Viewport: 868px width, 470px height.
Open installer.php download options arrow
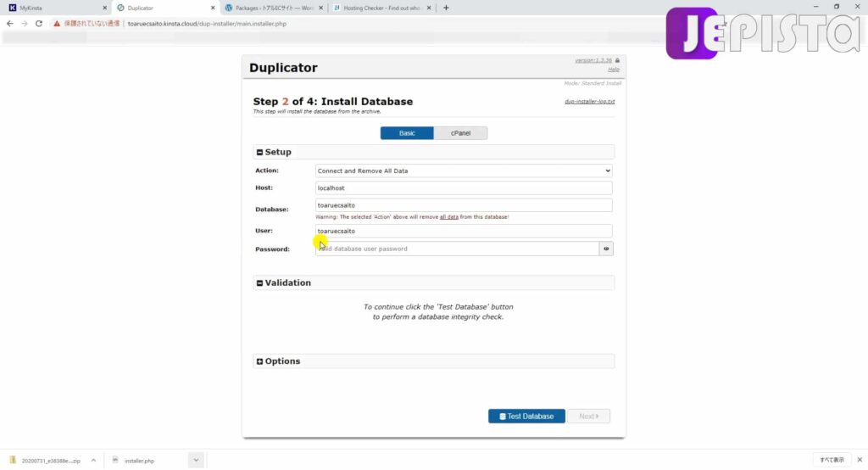[196, 460]
